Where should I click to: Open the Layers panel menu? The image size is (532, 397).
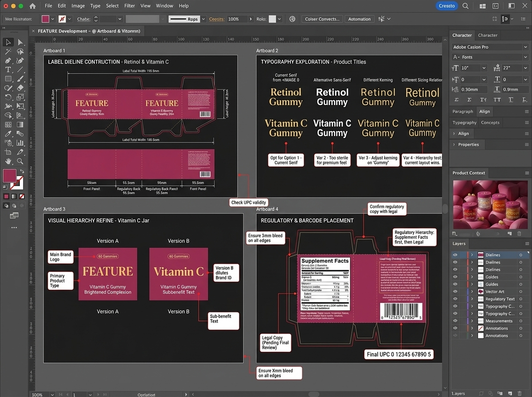pos(527,244)
